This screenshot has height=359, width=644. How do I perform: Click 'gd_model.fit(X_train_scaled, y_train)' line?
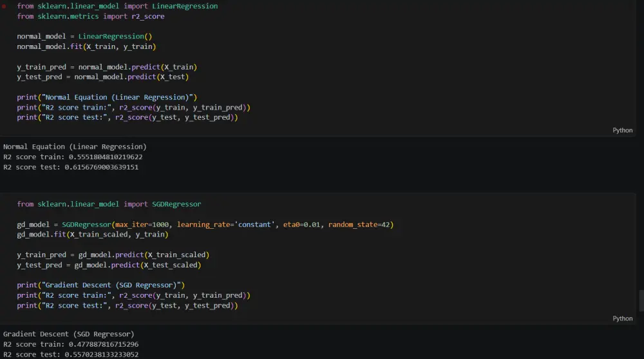coord(92,235)
